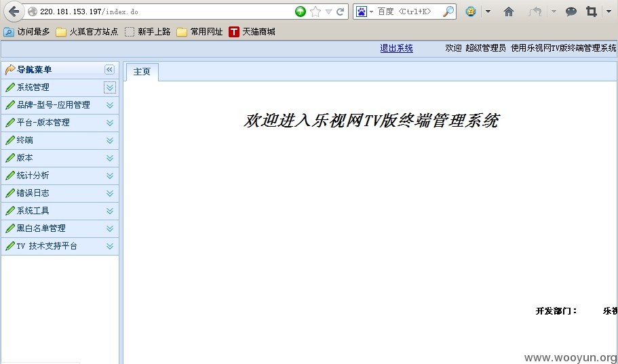Open dropdown beside the crop tool icon
The image size is (618, 364).
pyautogui.click(x=609, y=12)
